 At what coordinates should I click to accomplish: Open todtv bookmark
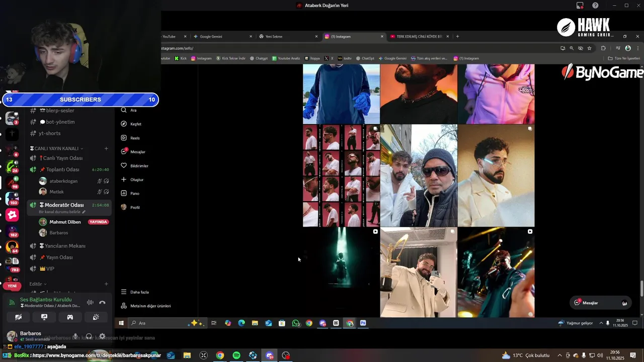coord(345,58)
